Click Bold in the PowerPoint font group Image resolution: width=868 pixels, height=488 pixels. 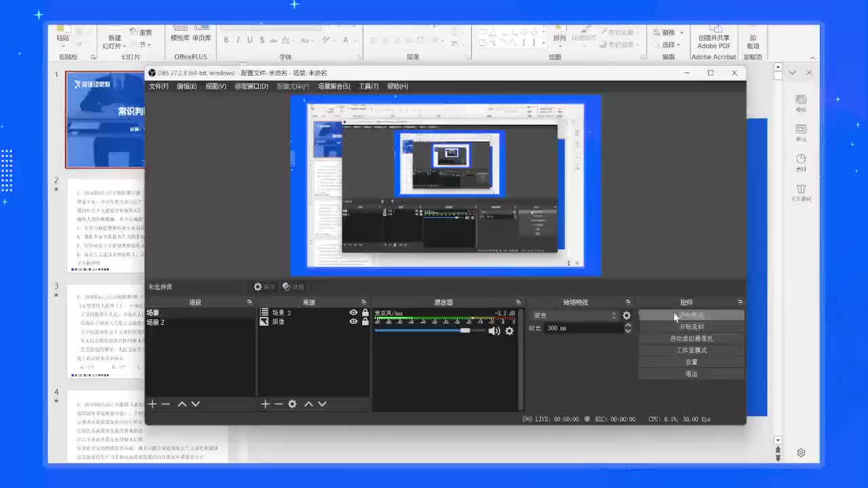[x=226, y=40]
